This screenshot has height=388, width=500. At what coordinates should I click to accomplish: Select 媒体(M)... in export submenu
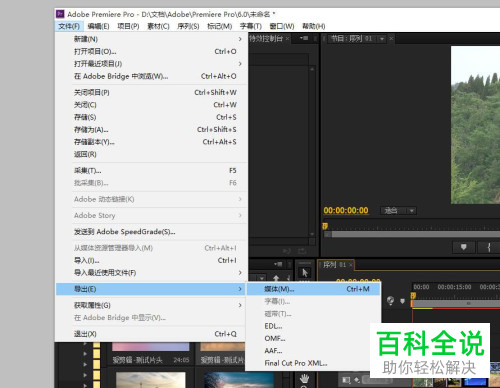click(313, 289)
